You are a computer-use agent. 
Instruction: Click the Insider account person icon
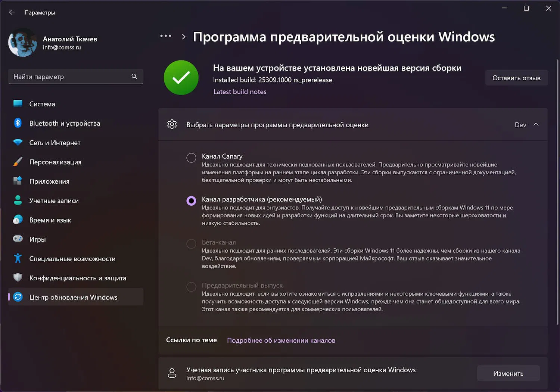172,373
